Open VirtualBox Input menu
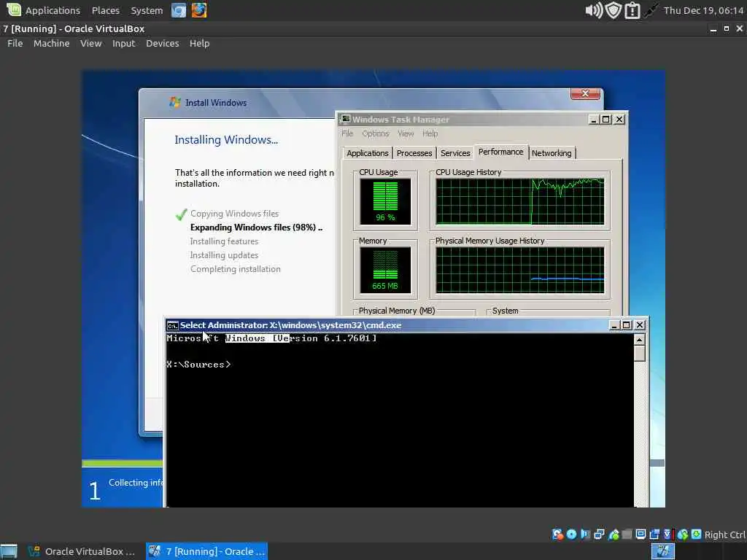This screenshot has width=747, height=560. (x=123, y=43)
